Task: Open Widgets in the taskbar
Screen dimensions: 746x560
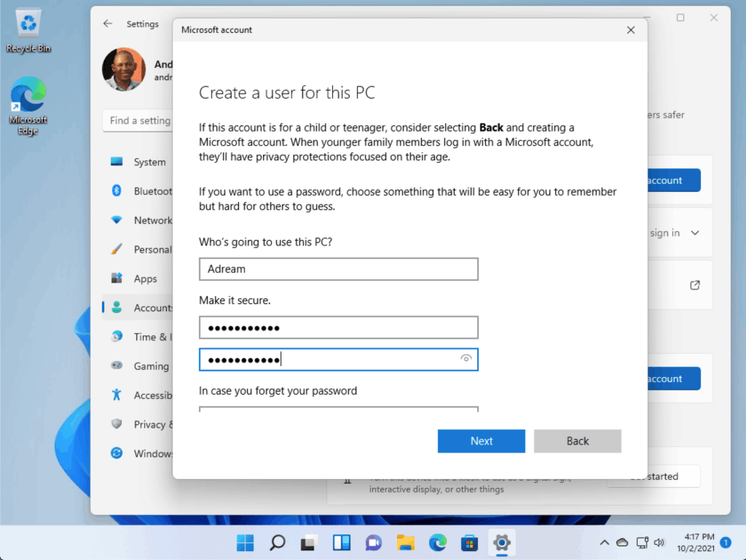Action: (x=342, y=543)
